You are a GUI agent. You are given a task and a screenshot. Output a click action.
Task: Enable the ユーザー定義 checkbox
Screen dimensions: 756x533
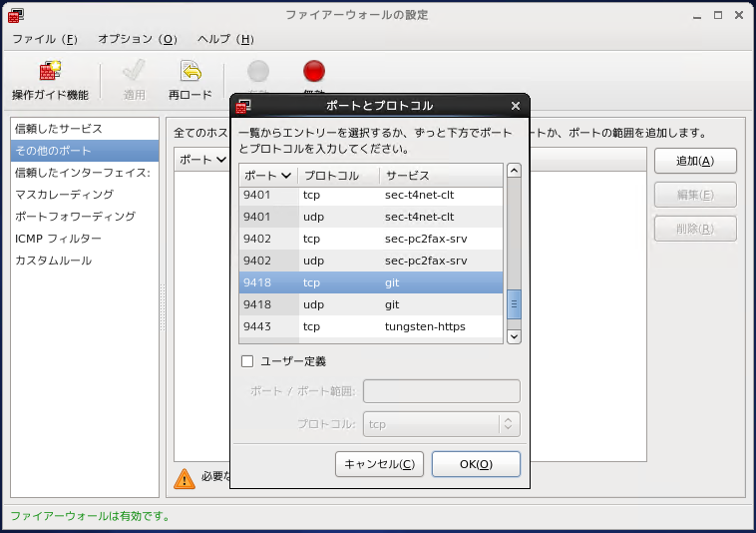247,361
